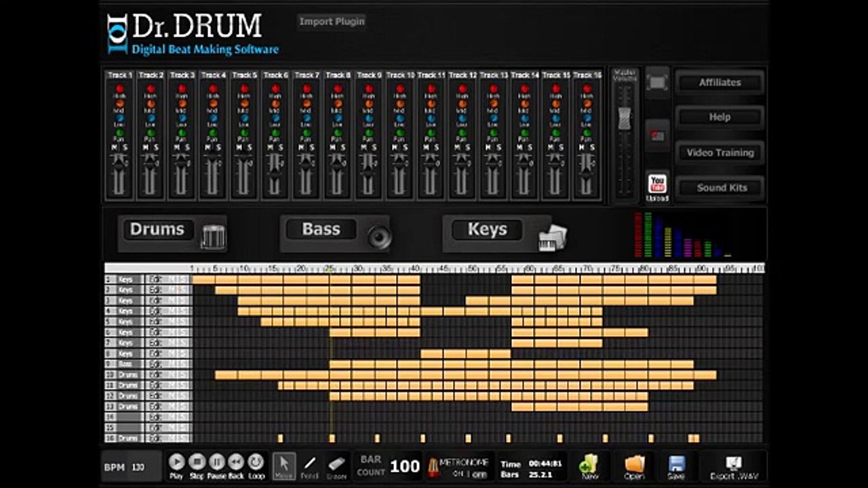Open the Affiliates page
This screenshot has width=868, height=488.
pyautogui.click(x=720, y=82)
